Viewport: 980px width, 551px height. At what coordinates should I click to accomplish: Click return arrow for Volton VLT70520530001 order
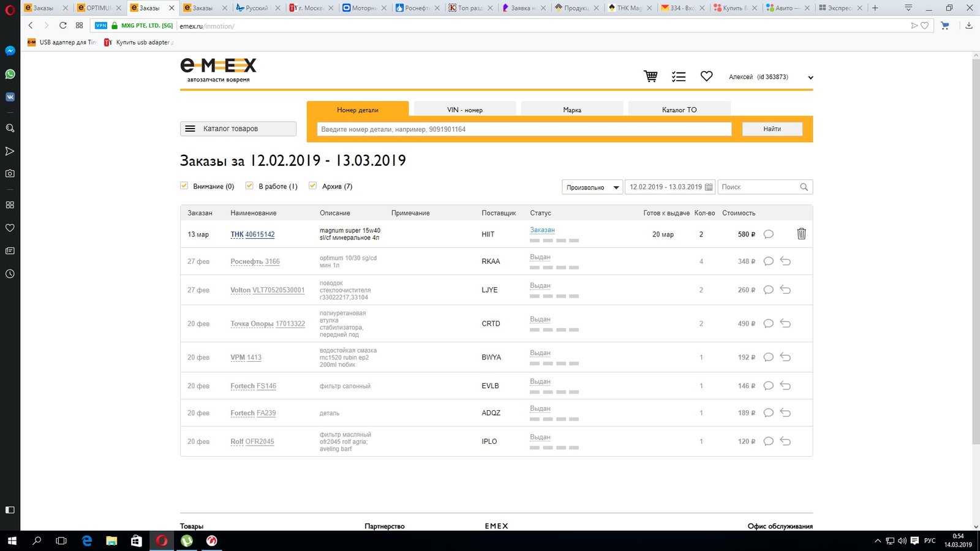(786, 290)
